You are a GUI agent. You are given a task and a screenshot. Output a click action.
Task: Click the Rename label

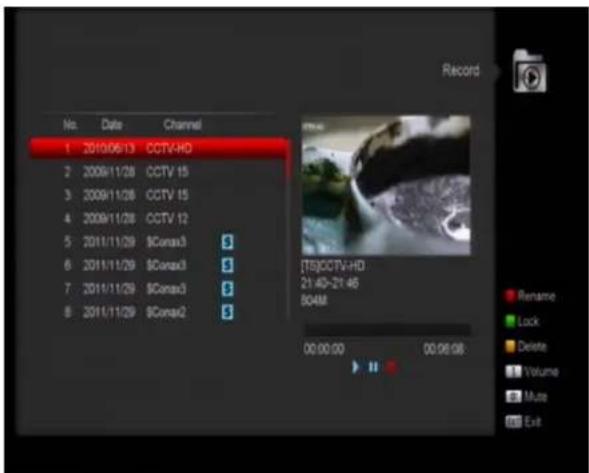tap(536, 296)
